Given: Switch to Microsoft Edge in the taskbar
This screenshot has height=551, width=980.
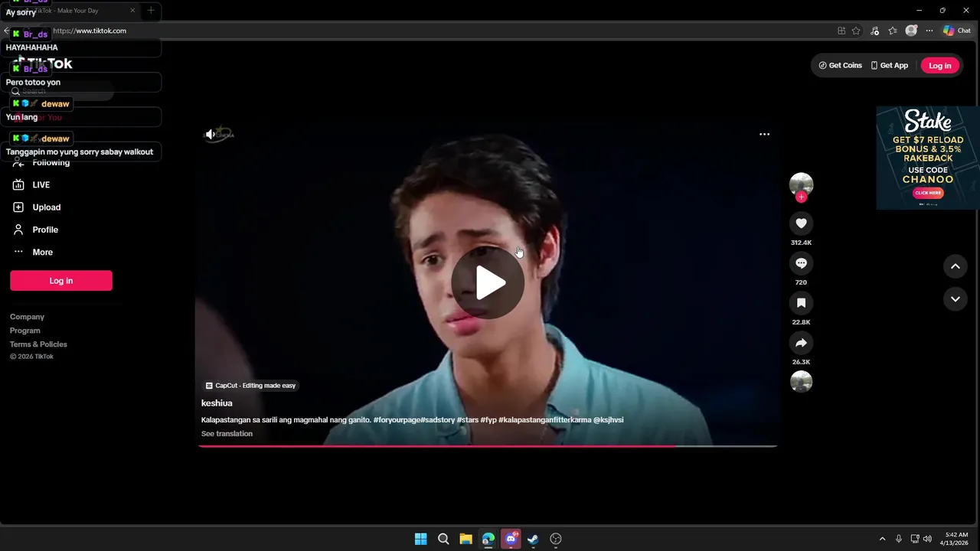Looking at the screenshot, I should click(x=488, y=539).
